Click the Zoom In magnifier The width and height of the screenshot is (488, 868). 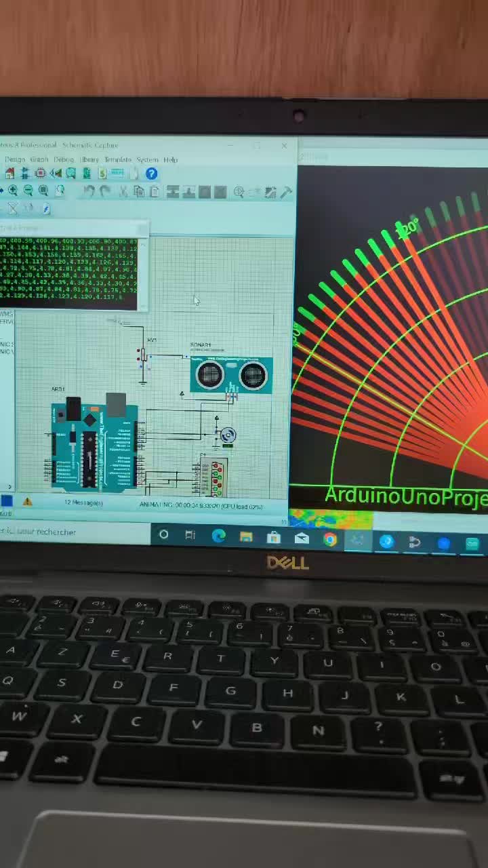coord(13,191)
